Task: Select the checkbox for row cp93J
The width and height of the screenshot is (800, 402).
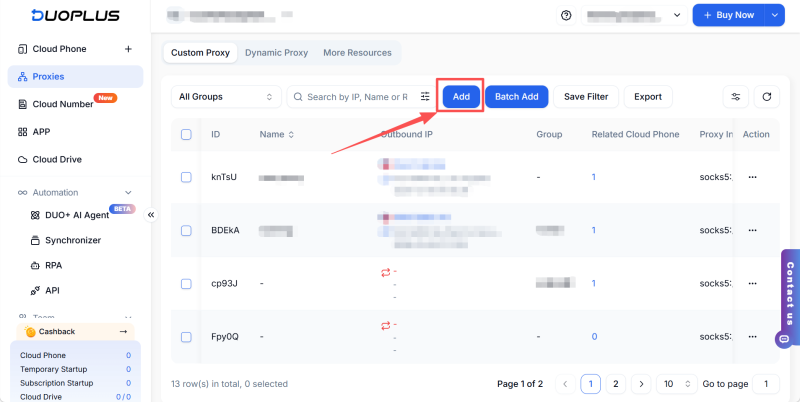Action: [186, 284]
